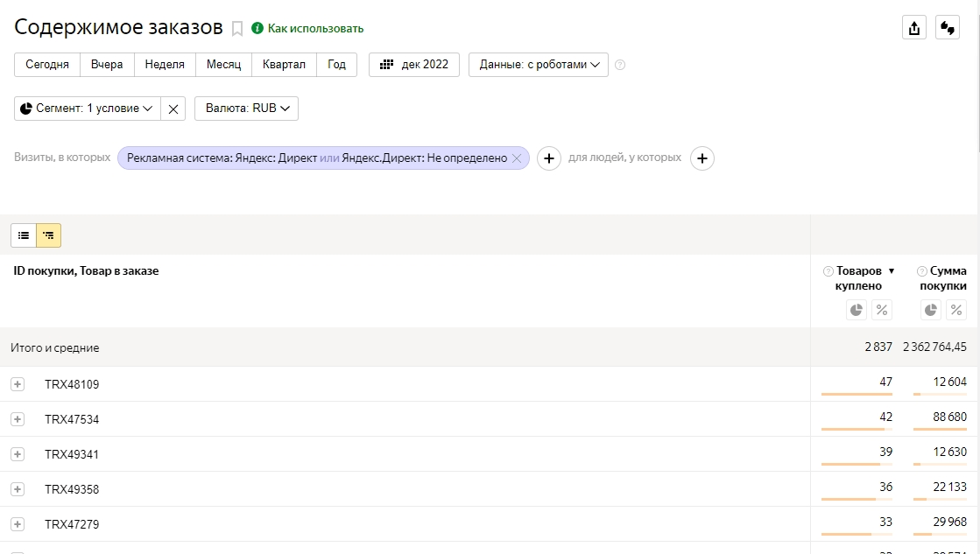Switch to tree list view
This screenshot has width=980, height=554.
[x=48, y=235]
